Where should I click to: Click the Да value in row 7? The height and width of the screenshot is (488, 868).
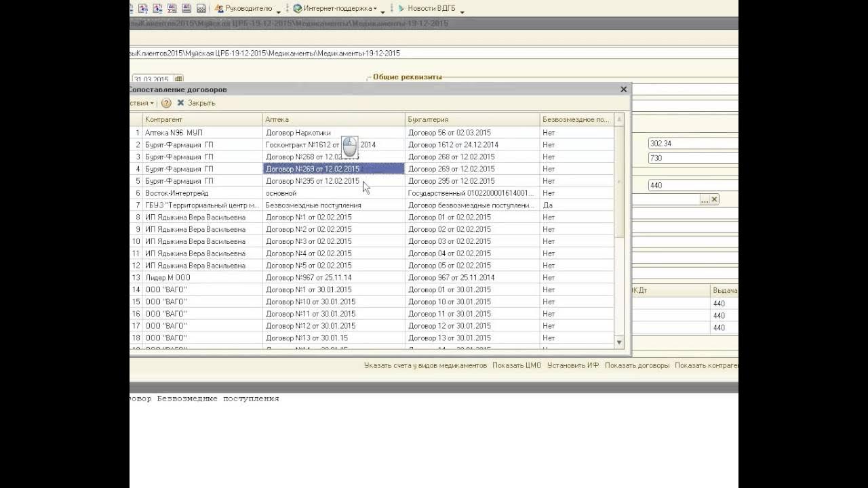(x=577, y=205)
